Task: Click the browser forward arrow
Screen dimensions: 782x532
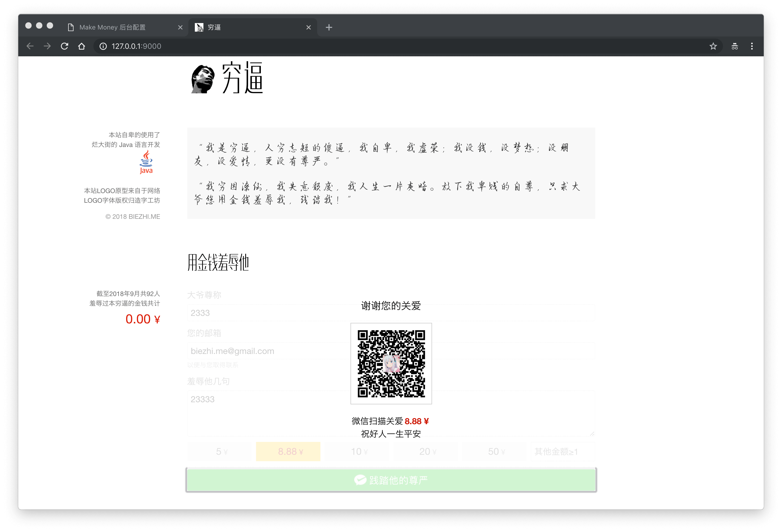Action: click(x=47, y=46)
